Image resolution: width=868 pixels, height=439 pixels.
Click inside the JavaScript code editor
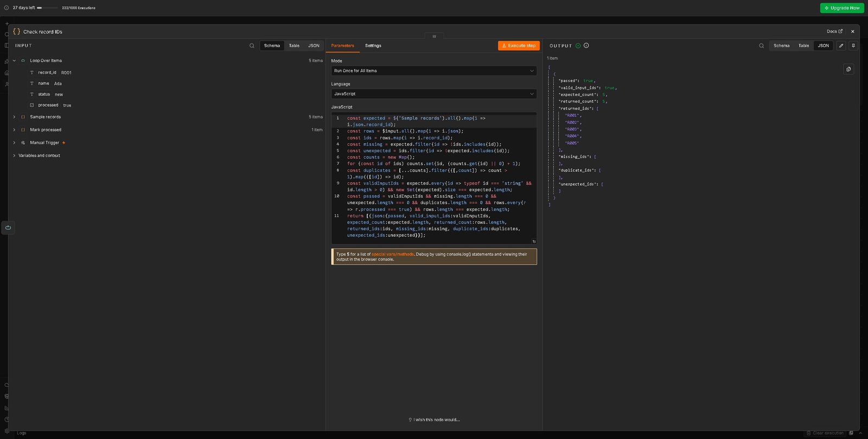coord(434,178)
